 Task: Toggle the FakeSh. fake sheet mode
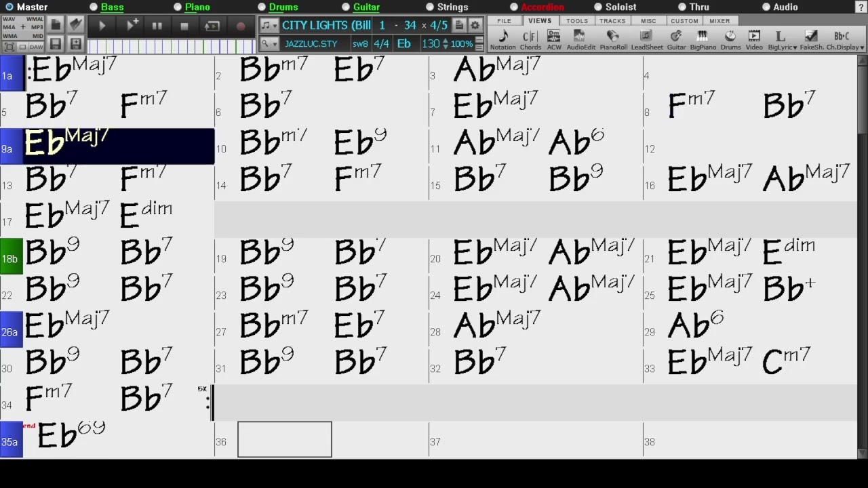click(811, 40)
